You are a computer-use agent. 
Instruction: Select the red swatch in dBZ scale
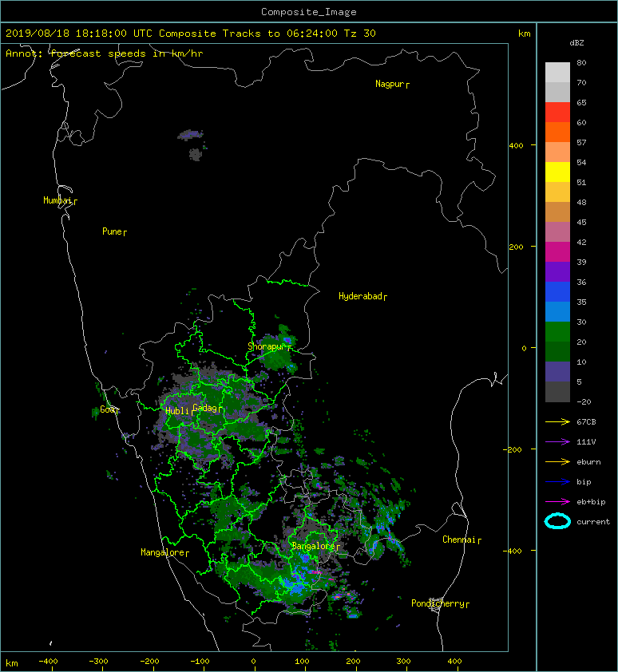(557, 113)
